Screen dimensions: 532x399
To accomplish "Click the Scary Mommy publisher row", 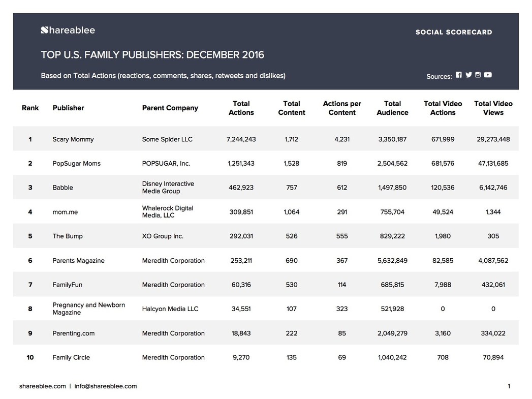I will (x=266, y=139).
